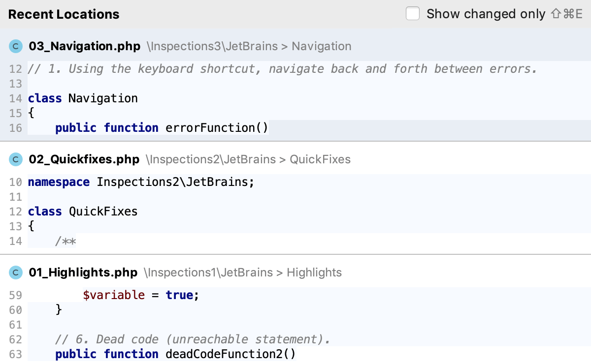The height and width of the screenshot is (364, 591).
Task: Open the 02_Quickfixes.php file entry
Action: pyautogui.click(x=84, y=160)
